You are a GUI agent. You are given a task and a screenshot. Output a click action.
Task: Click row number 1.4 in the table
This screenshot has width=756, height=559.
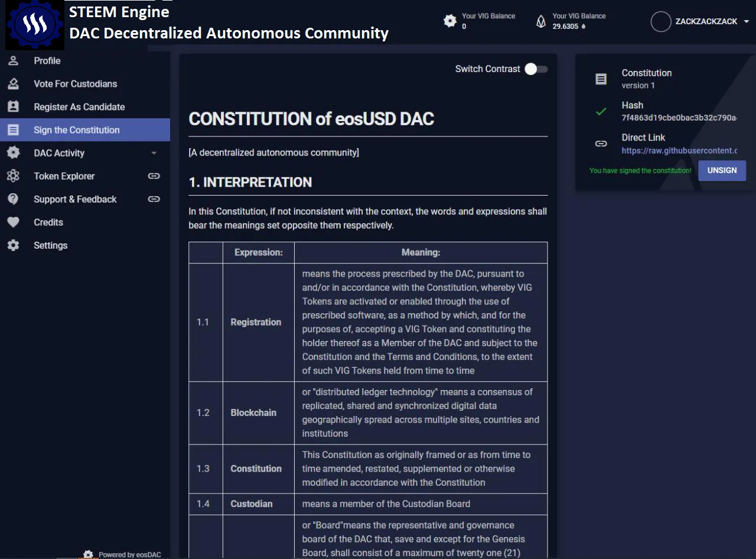[203, 504]
